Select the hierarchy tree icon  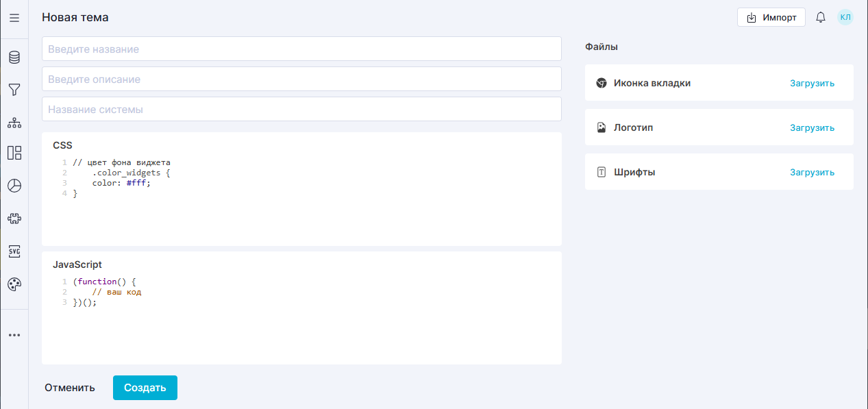(14, 123)
